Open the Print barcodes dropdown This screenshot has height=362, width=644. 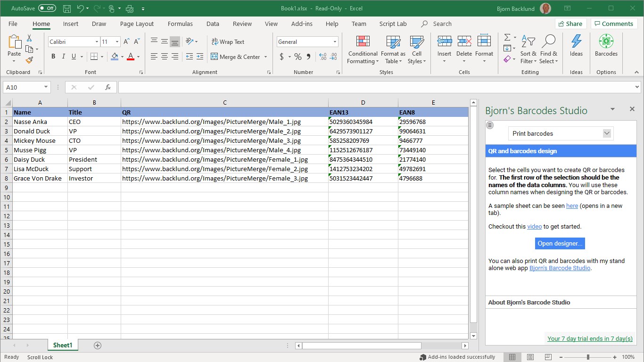click(x=561, y=133)
